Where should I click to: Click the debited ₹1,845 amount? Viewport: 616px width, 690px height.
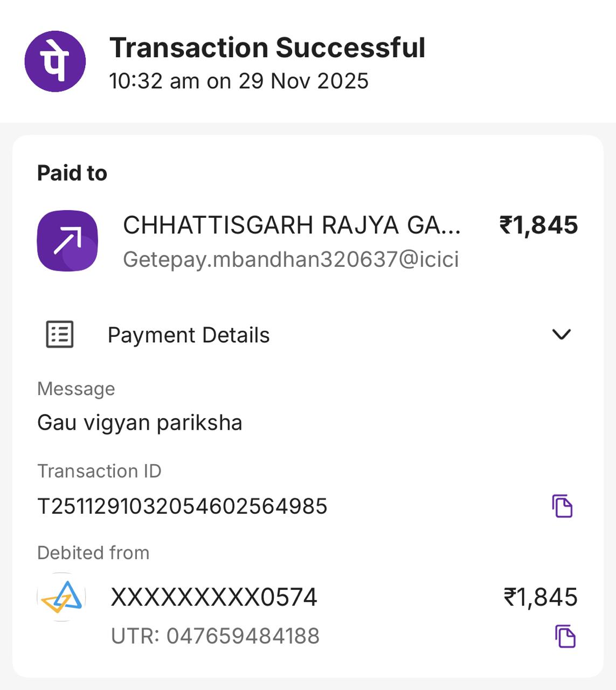pos(541,597)
